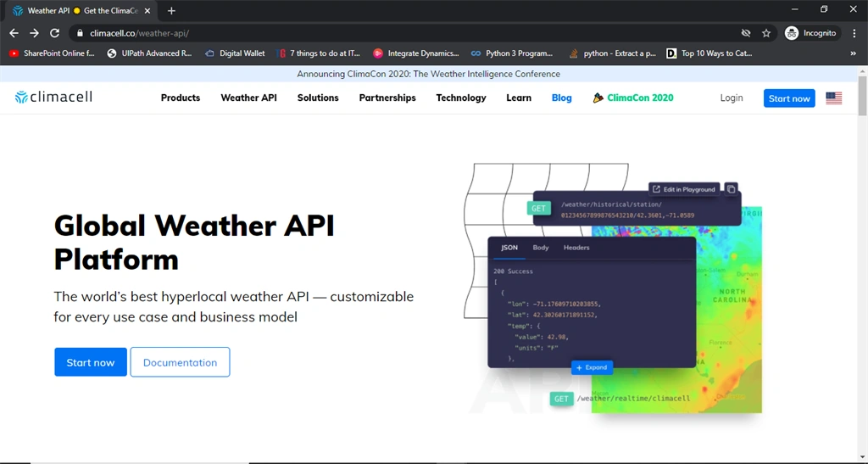868x464 pixels.
Task: Click the Login link
Action: [732, 98]
